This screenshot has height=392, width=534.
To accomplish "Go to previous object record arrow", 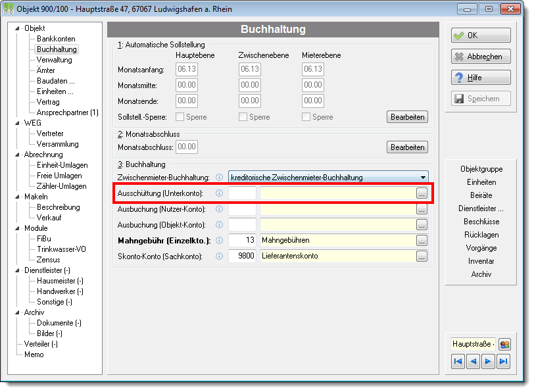I will coord(473,361).
